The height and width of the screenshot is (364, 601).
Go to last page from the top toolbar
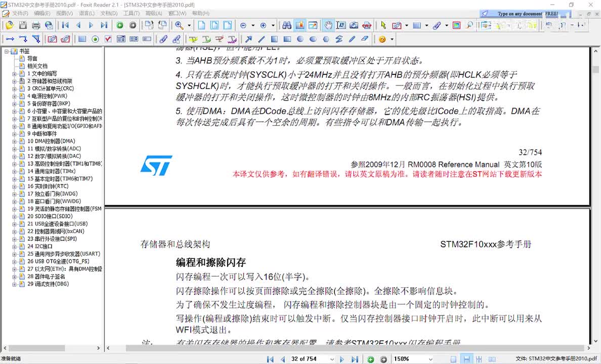tap(104, 25)
